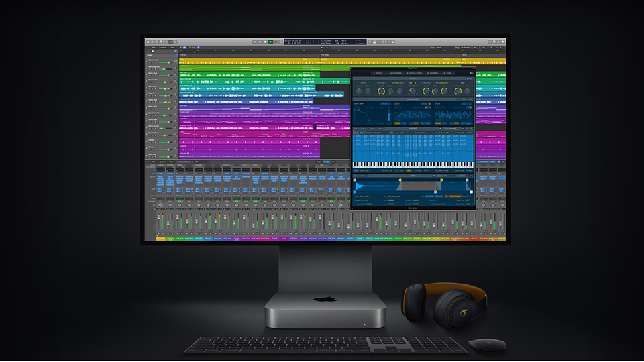644x362 pixels.
Task: Select the Synth tab in Sampler
Action: pyautogui.click(x=378, y=73)
